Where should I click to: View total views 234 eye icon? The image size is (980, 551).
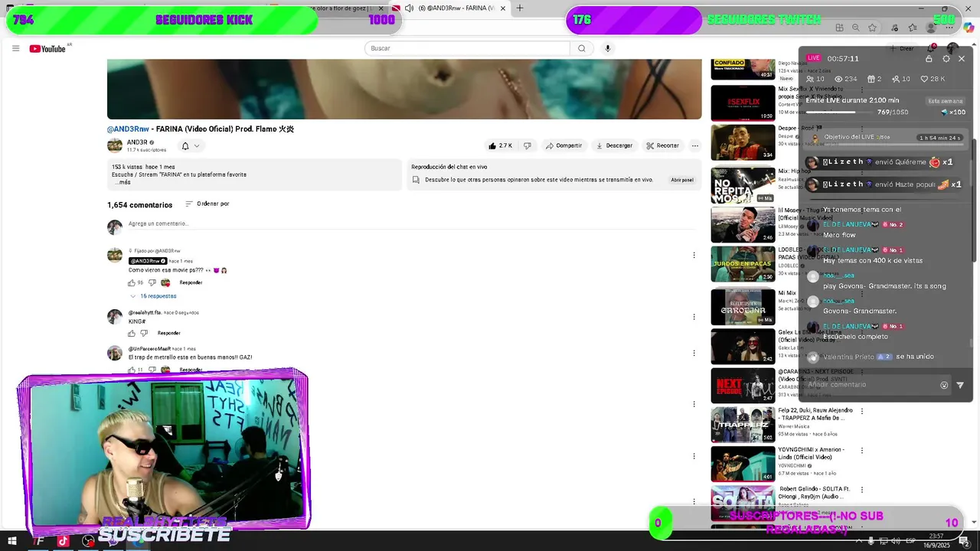838,79
